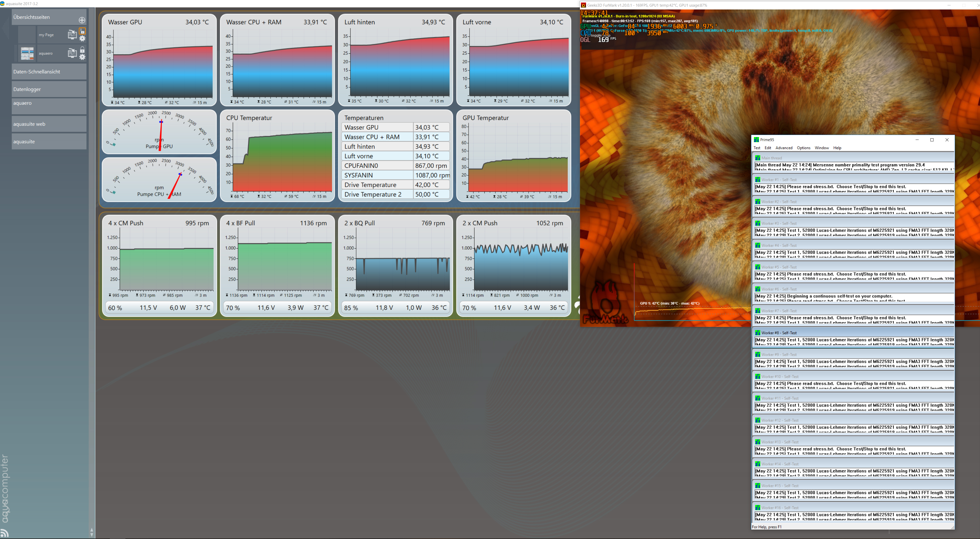Open the Advanced menu in Prime95
The width and height of the screenshot is (980, 539).
[784, 148]
